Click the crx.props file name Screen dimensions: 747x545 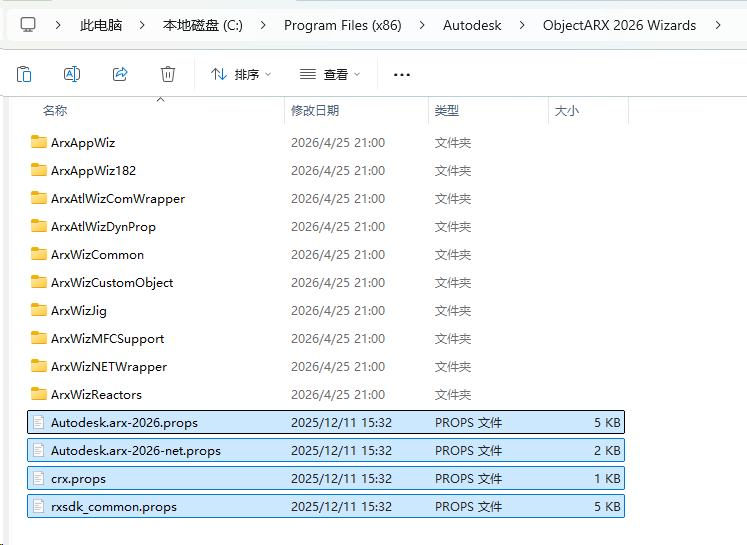tap(78, 479)
